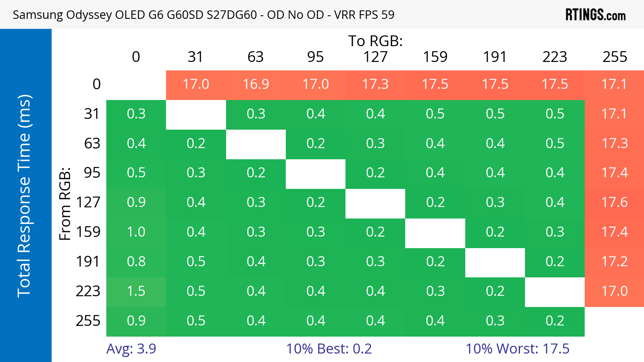Screen dimensions: 644x362
Task: Click the RTINGS.com logo
Action: coord(595,15)
